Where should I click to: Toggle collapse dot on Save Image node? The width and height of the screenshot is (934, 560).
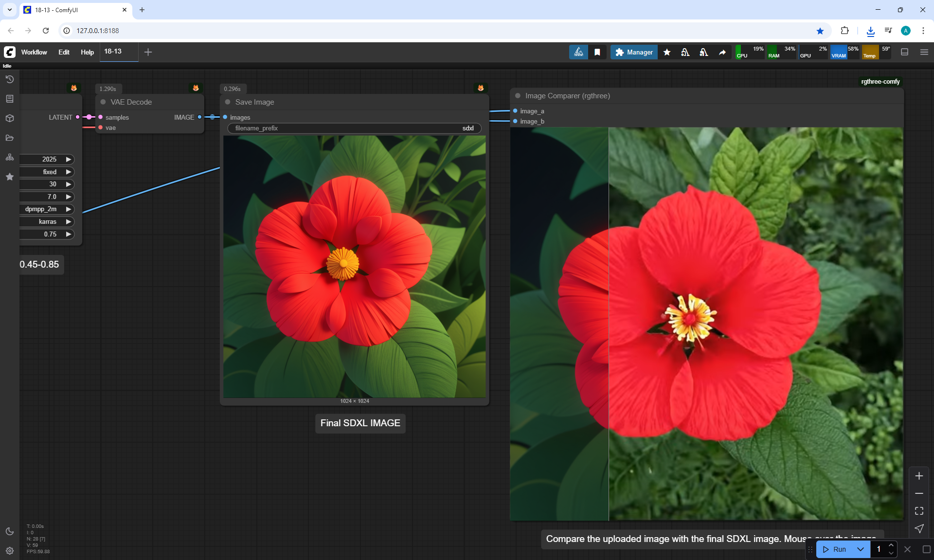point(228,102)
